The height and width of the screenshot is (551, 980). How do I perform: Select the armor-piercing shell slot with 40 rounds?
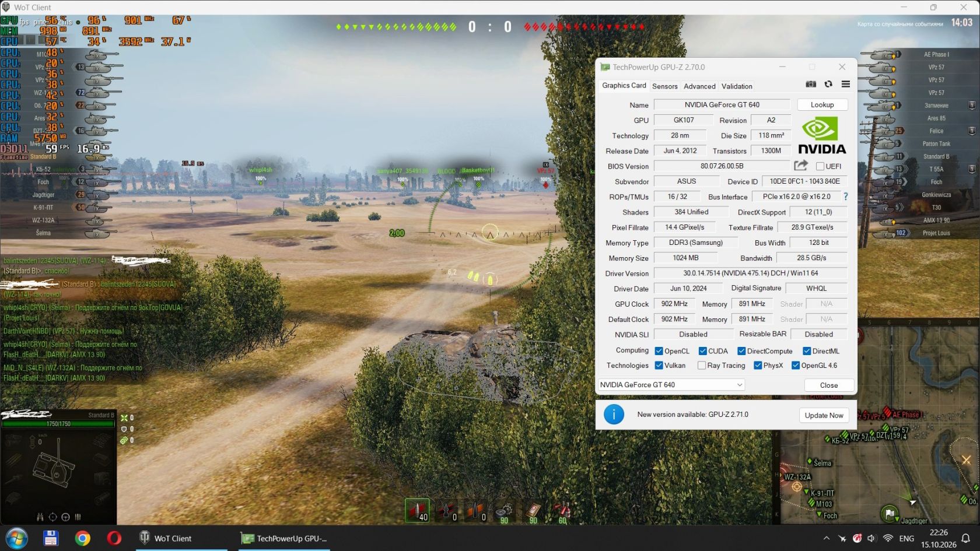[417, 510]
